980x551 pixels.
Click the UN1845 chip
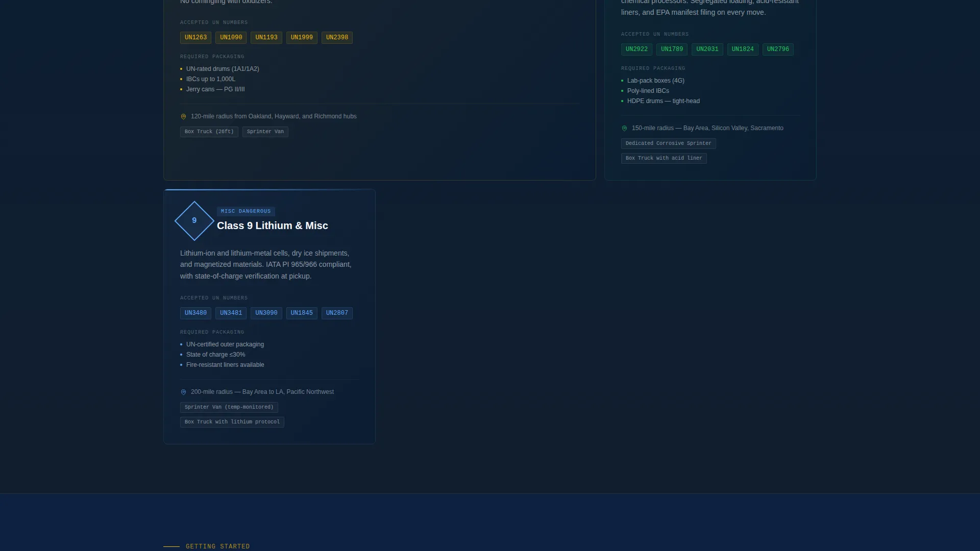click(302, 313)
